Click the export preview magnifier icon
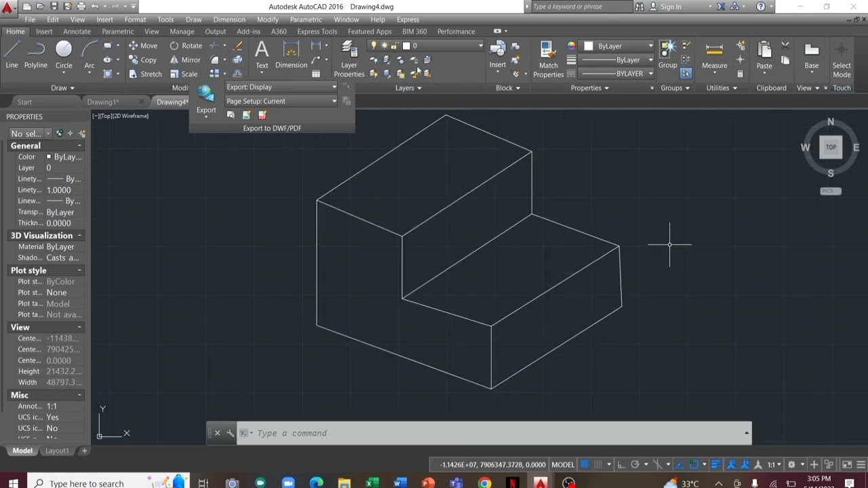This screenshot has height=488, width=868. click(231, 115)
